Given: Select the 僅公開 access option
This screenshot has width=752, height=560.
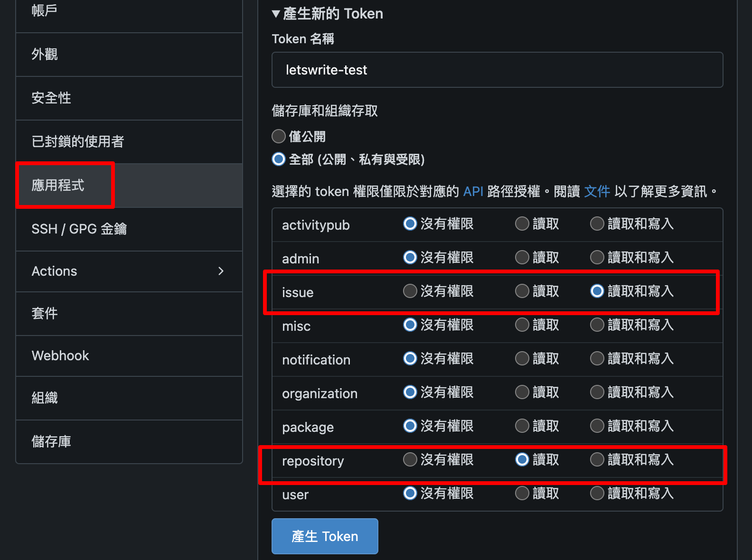Looking at the screenshot, I should (x=279, y=136).
